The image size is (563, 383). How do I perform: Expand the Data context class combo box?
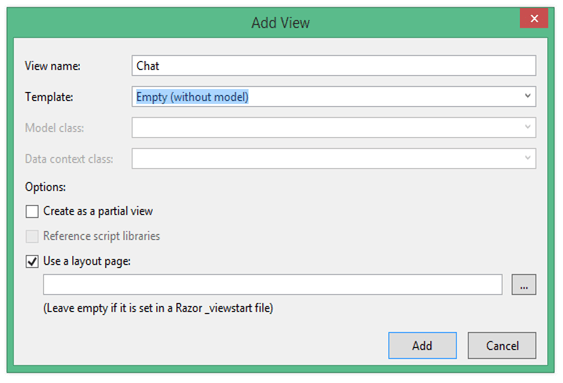click(334, 158)
